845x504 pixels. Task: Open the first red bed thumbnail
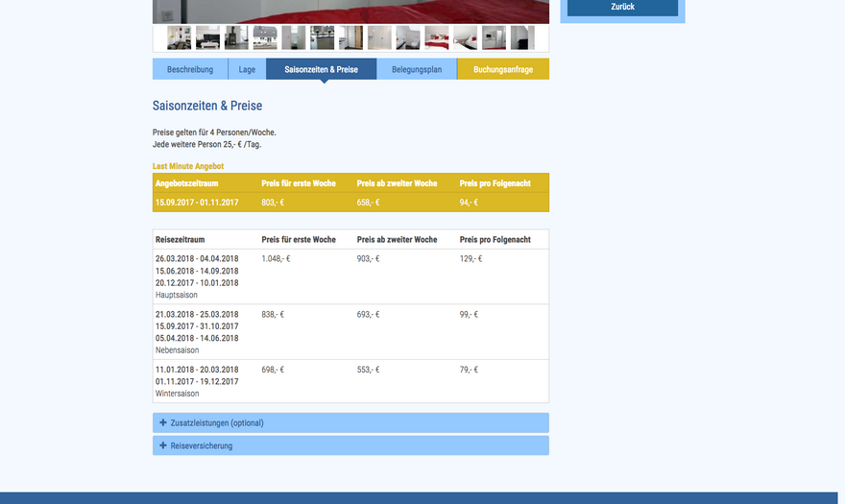tap(437, 37)
